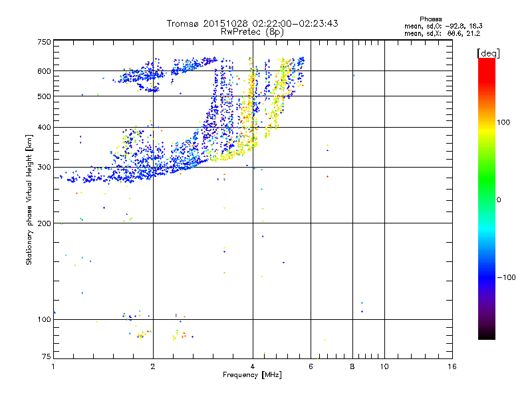
Task: Click the frequency axis tick '6'
Action: pos(311,366)
